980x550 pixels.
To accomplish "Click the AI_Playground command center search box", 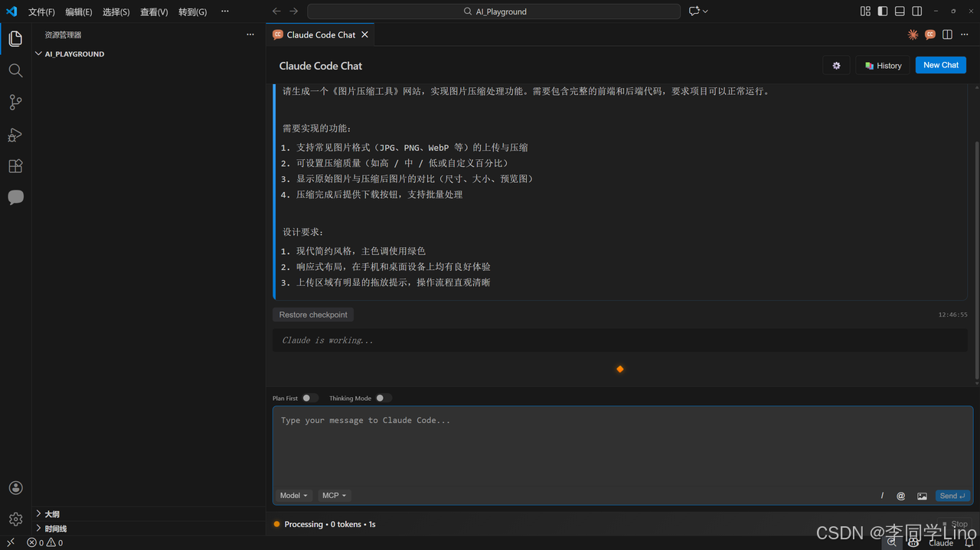I will [494, 11].
